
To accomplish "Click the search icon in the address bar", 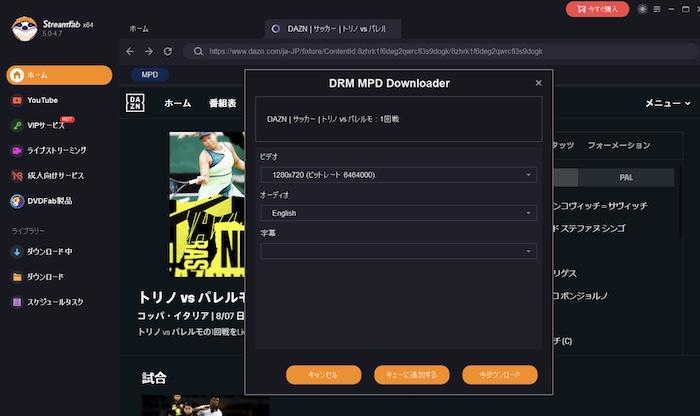I will pos(198,51).
